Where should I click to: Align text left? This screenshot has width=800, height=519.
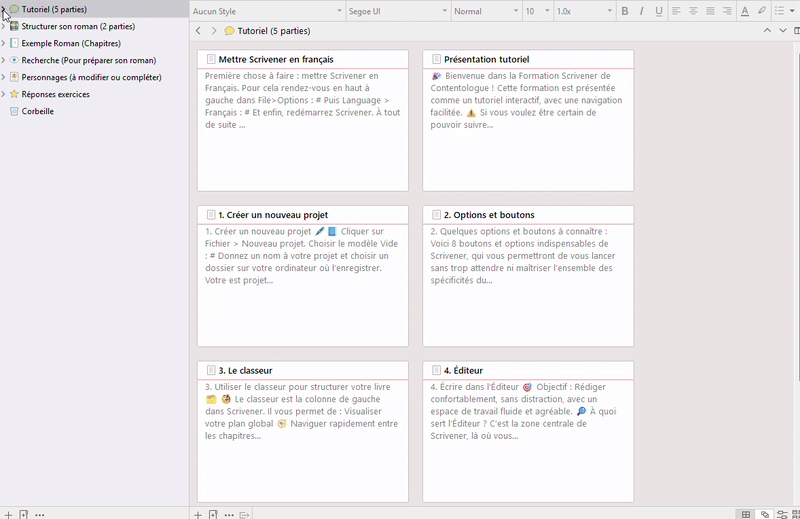(676, 11)
